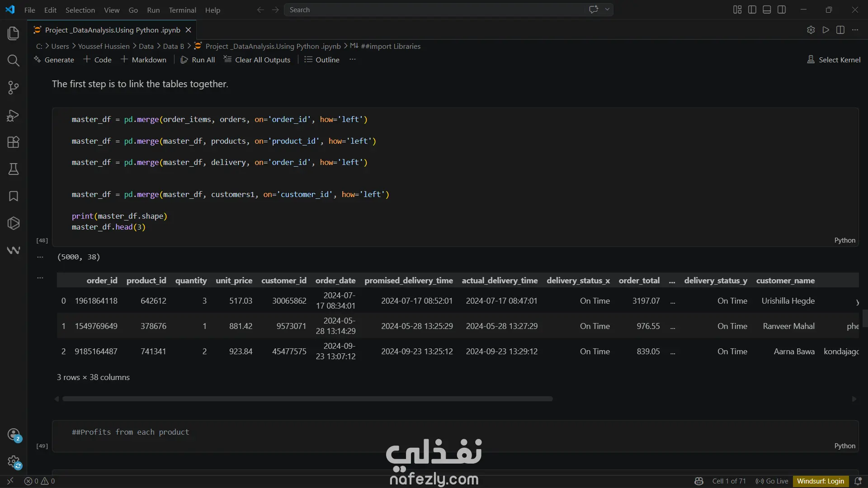Viewport: 868px width, 488px height.
Task: Open the Run menu
Action: click(x=153, y=10)
